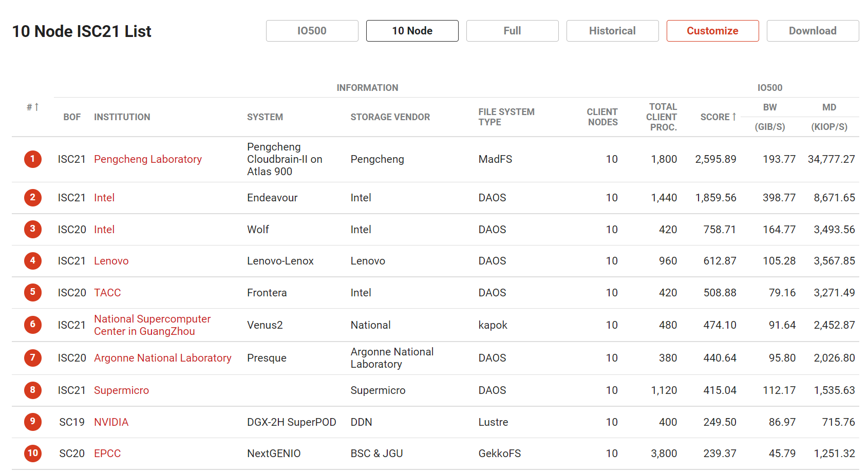Click the rank 3 red circle badge
Image resolution: width=868 pixels, height=472 pixels.
point(33,229)
